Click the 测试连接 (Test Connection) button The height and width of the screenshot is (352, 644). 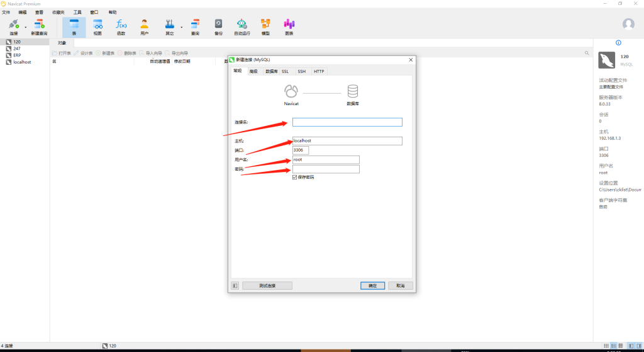point(267,285)
